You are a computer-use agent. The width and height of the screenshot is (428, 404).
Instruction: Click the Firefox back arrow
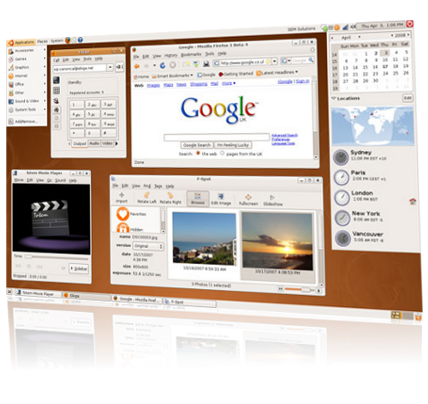[137, 66]
